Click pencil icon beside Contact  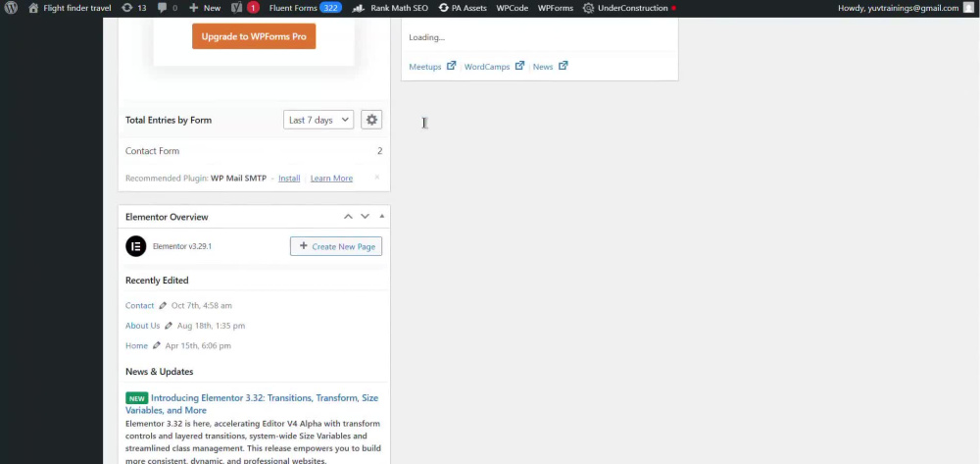click(x=163, y=306)
